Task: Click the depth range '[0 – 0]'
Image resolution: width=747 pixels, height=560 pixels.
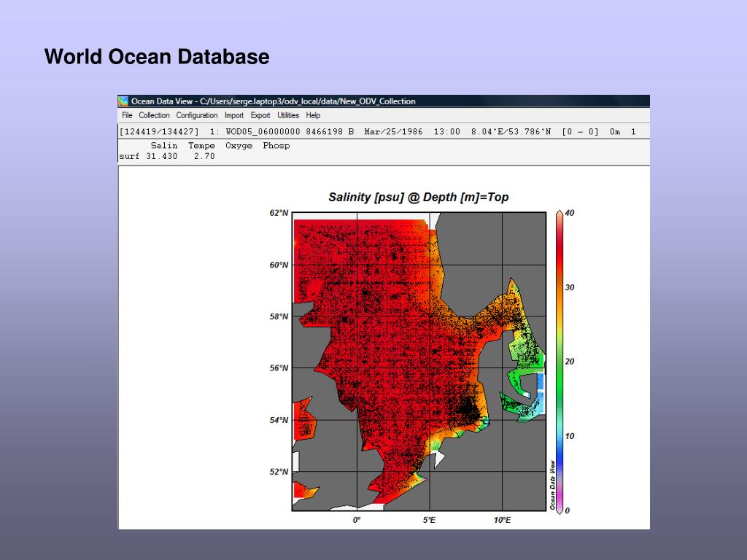Action: point(580,132)
